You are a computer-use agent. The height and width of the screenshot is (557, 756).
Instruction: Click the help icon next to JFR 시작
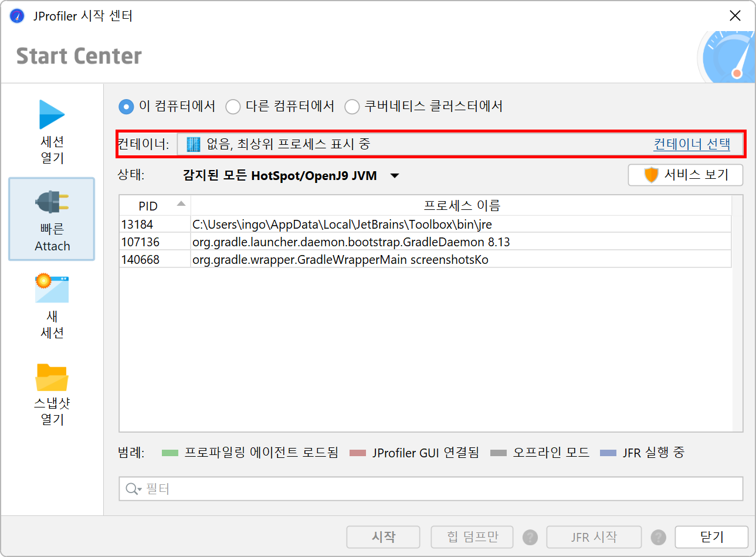pos(659,537)
